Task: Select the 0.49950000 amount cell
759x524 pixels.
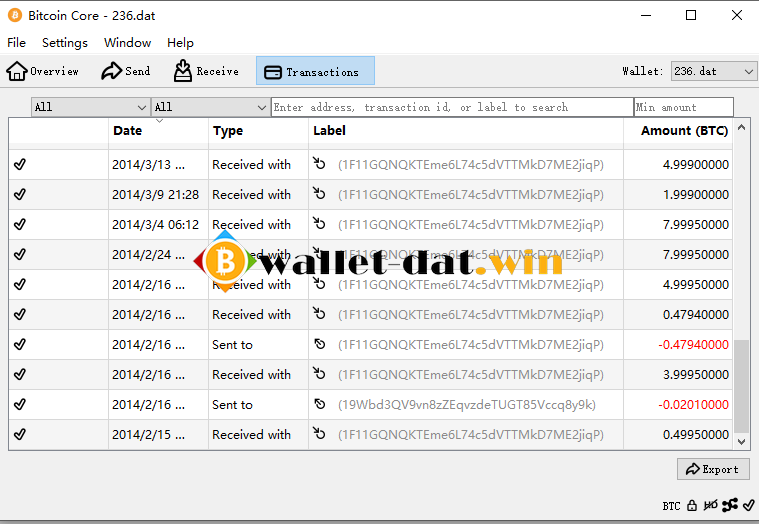Action: pyautogui.click(x=678, y=434)
